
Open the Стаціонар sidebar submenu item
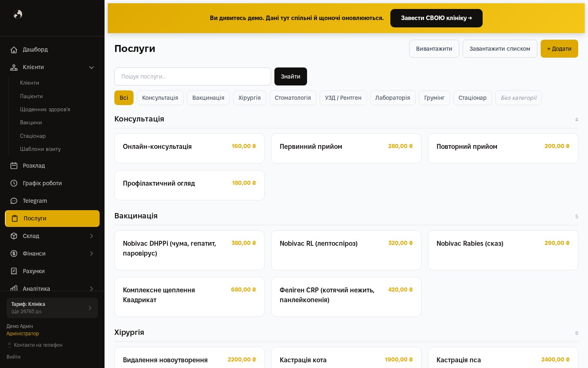(33, 136)
